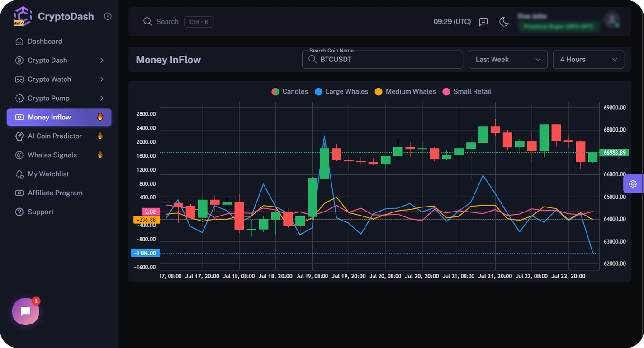Image resolution: width=644 pixels, height=348 pixels.
Task: Click the Medium Whales orange legend dot
Action: coord(379,92)
